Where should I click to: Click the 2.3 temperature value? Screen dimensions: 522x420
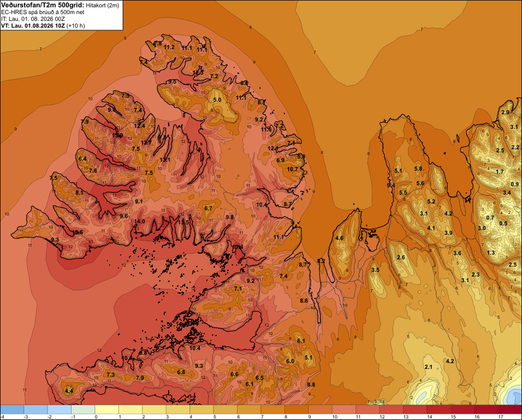pyautogui.click(x=476, y=274)
